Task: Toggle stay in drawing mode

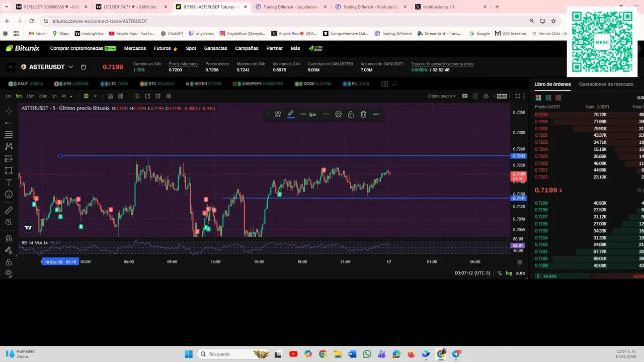Action: pyautogui.click(x=9, y=250)
